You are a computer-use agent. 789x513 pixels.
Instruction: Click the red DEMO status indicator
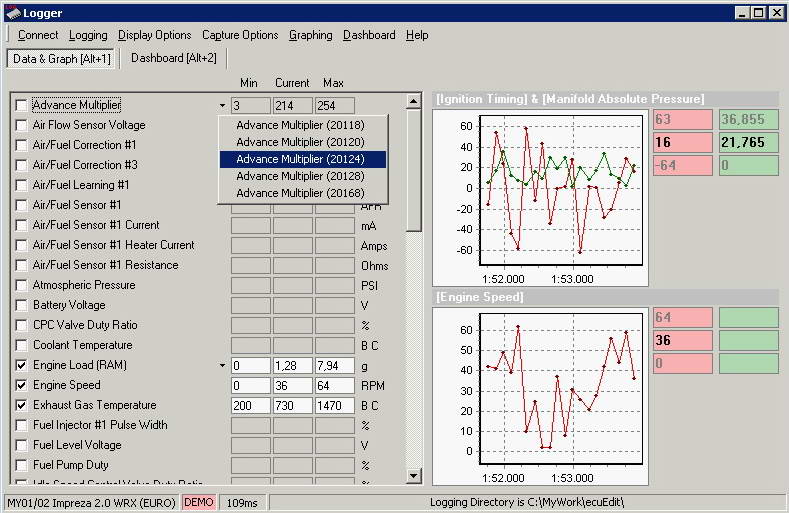(x=198, y=502)
